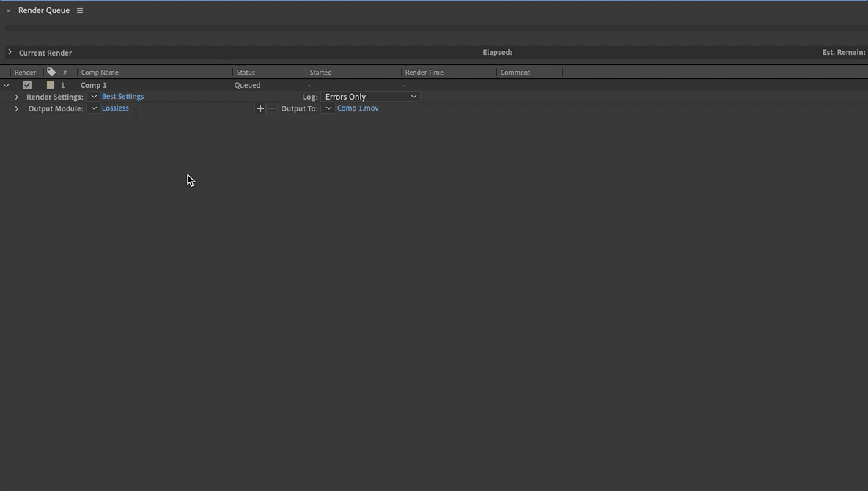Open the Render Queue panel menu icon
868x491 pixels.
[80, 10]
